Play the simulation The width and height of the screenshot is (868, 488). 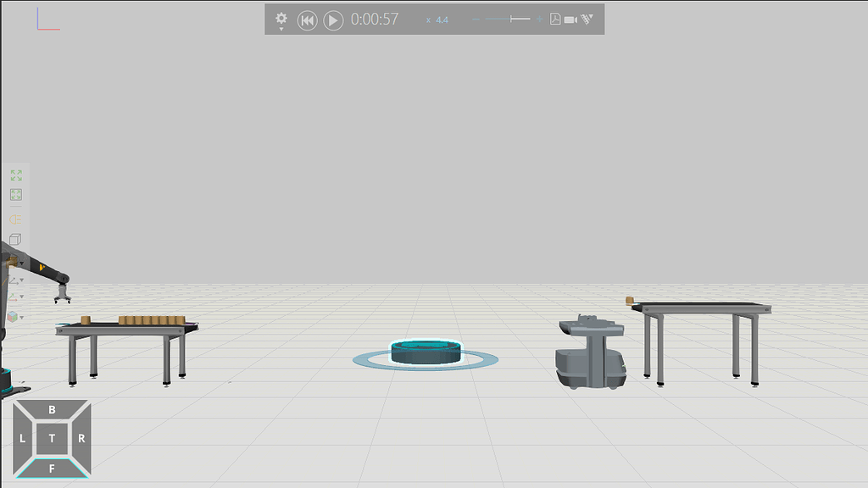[x=333, y=19]
